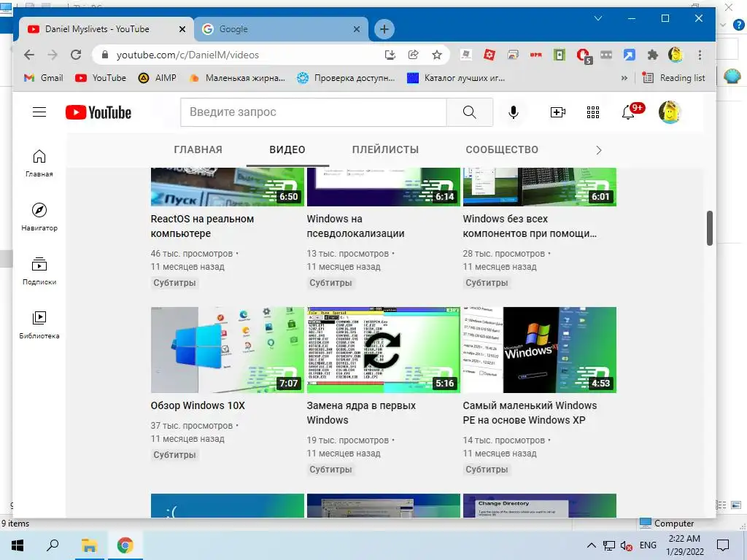Open the YouTube hamburger guide menu
Viewport: 747px width, 560px height.
pyautogui.click(x=39, y=112)
